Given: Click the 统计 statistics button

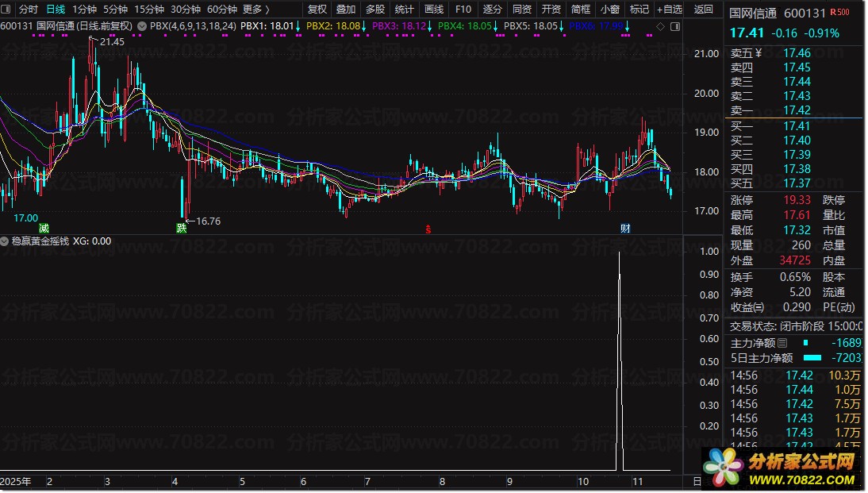Looking at the screenshot, I should pos(404,10).
